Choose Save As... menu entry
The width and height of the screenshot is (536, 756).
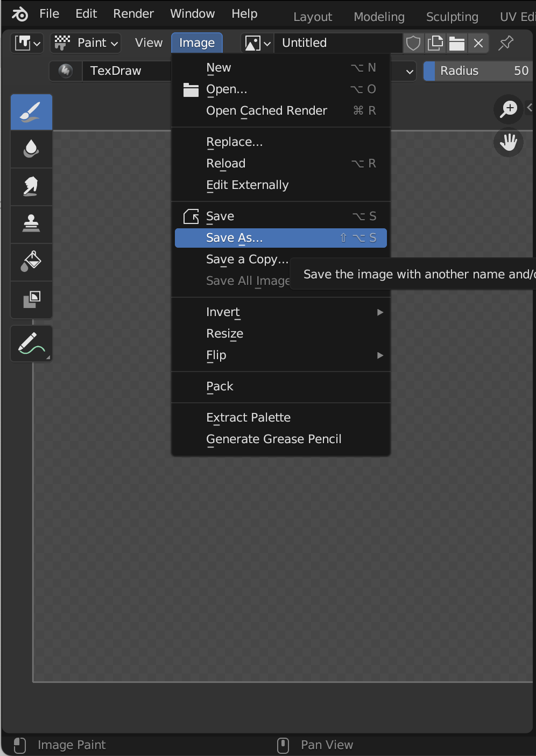pyautogui.click(x=281, y=238)
